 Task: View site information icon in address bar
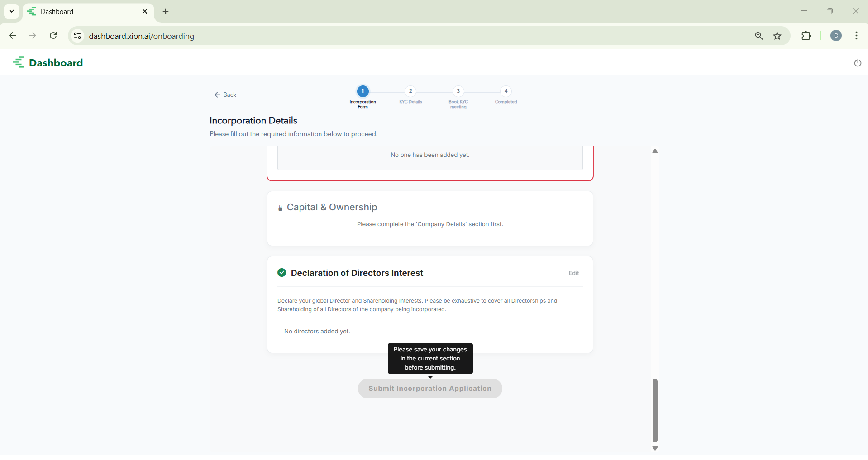(x=77, y=36)
